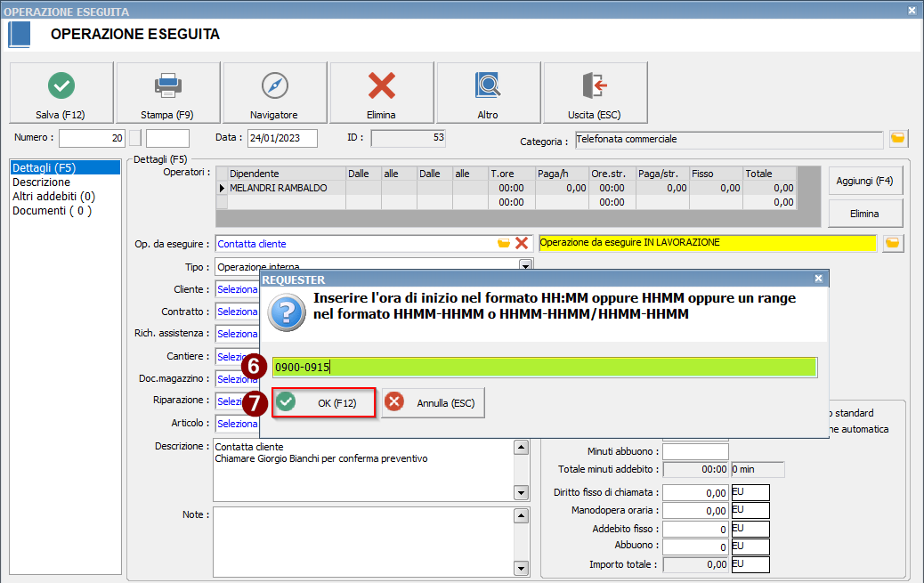Click the Salva (F12) green checkmark icon
The width and height of the screenshot is (924, 583).
click(x=61, y=85)
